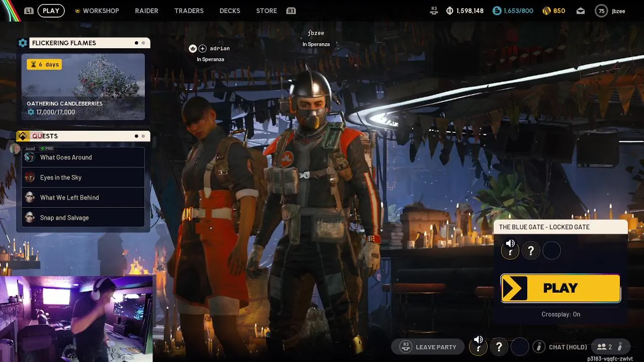Click the L1 previous-tab icon
This screenshot has width=644, height=362.
[x=29, y=11]
